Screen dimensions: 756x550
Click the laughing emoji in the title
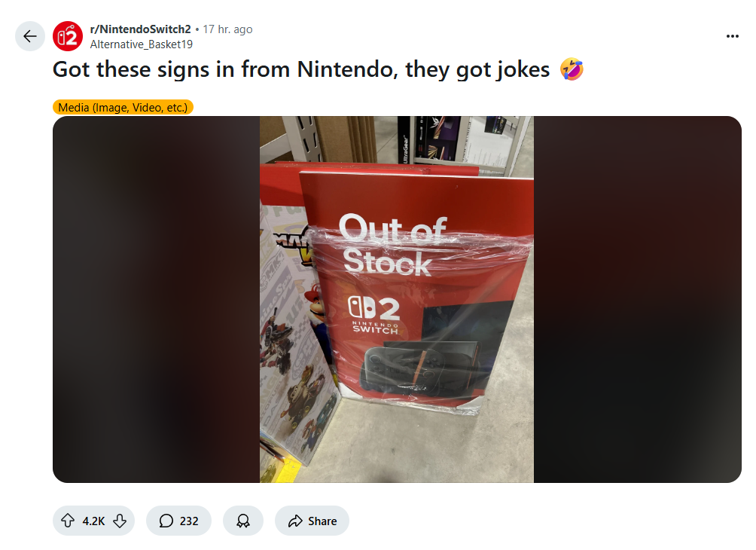tap(572, 70)
